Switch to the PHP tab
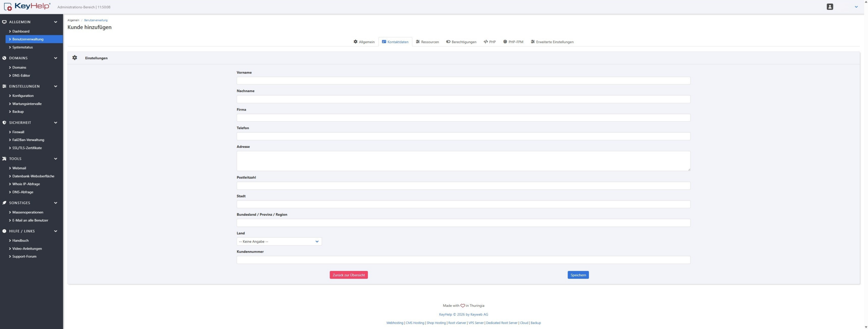The width and height of the screenshot is (868, 329). pyautogui.click(x=490, y=42)
